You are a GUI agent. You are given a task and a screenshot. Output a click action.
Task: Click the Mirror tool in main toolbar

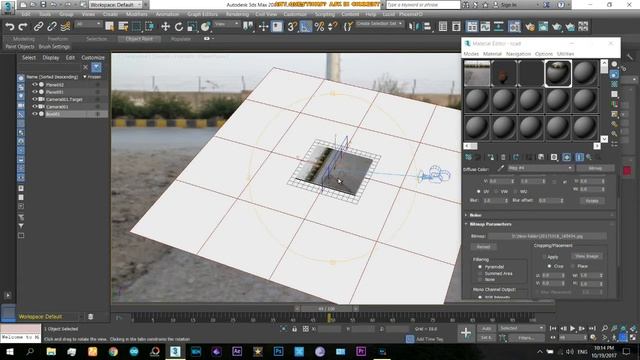coord(413,27)
